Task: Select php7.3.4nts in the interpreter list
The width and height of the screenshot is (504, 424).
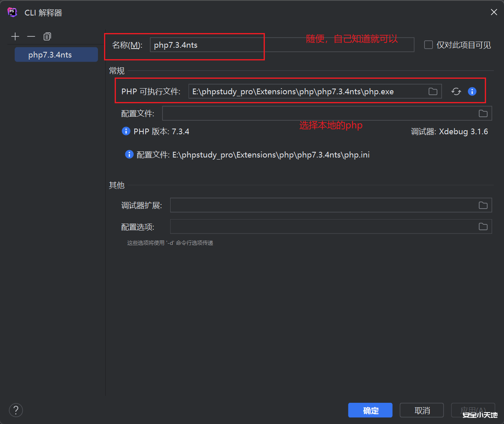Action: (x=56, y=54)
